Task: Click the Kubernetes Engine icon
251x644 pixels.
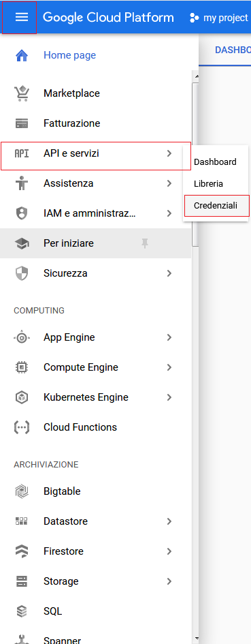Action: [x=21, y=397]
